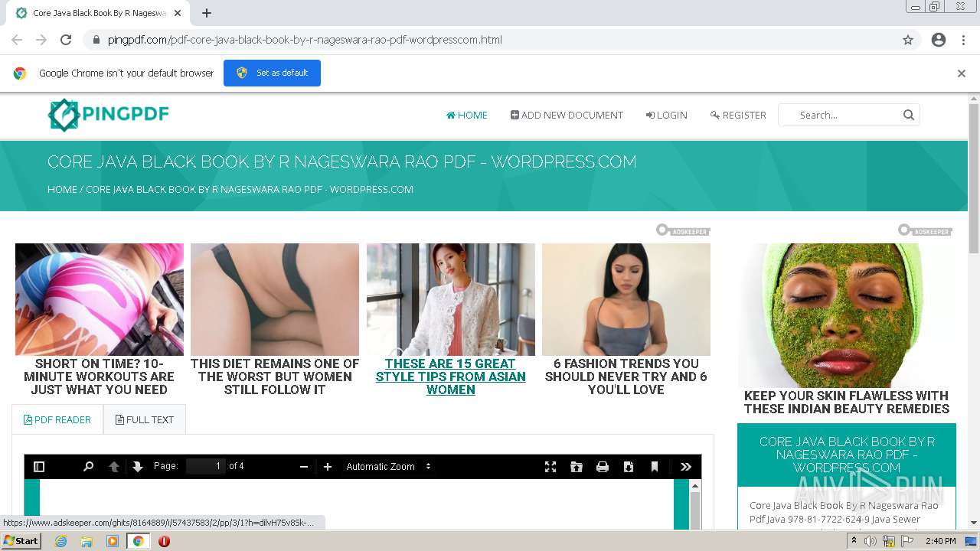The height and width of the screenshot is (551, 980).
Task: Zoom out the PDF with minus button
Action: pyautogui.click(x=304, y=467)
